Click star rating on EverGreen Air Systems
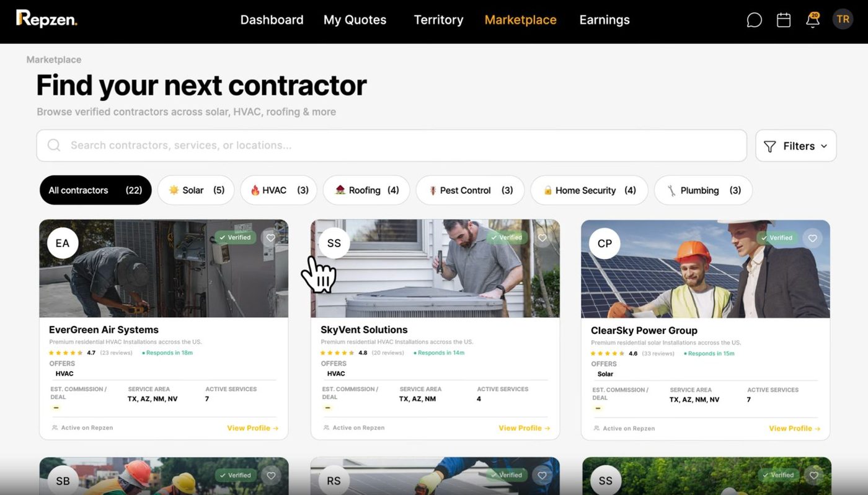Viewport: 868px width, 495px height. pos(66,353)
